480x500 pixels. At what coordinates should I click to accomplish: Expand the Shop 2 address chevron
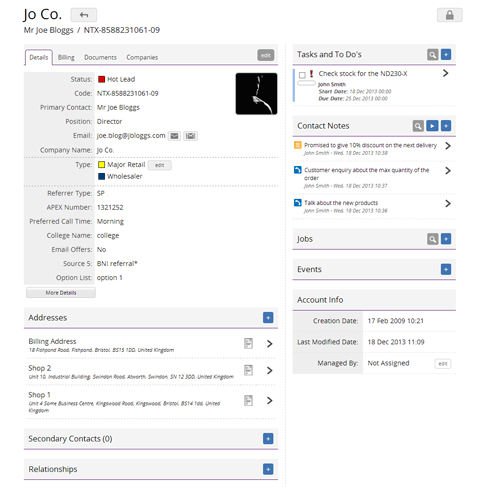[269, 370]
